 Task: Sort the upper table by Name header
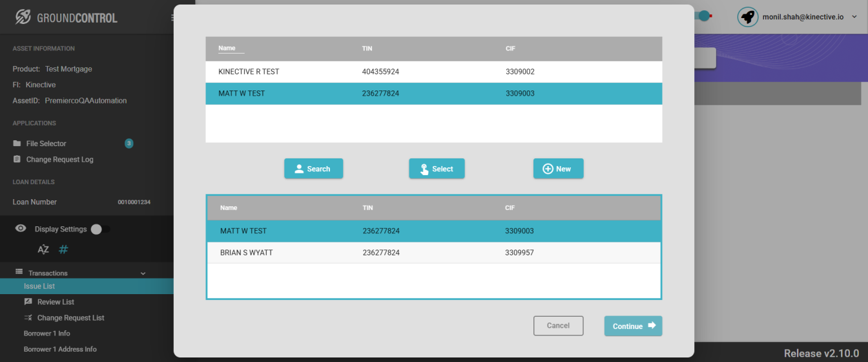227,48
